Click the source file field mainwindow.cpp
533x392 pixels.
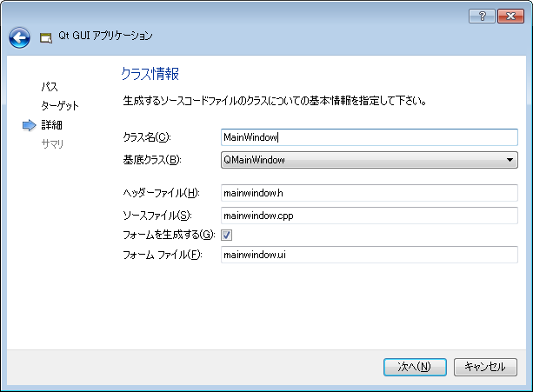[370, 216]
